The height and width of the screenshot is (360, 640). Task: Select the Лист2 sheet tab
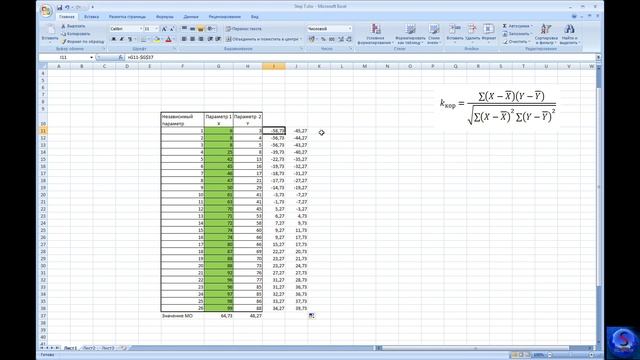pyautogui.click(x=89, y=348)
